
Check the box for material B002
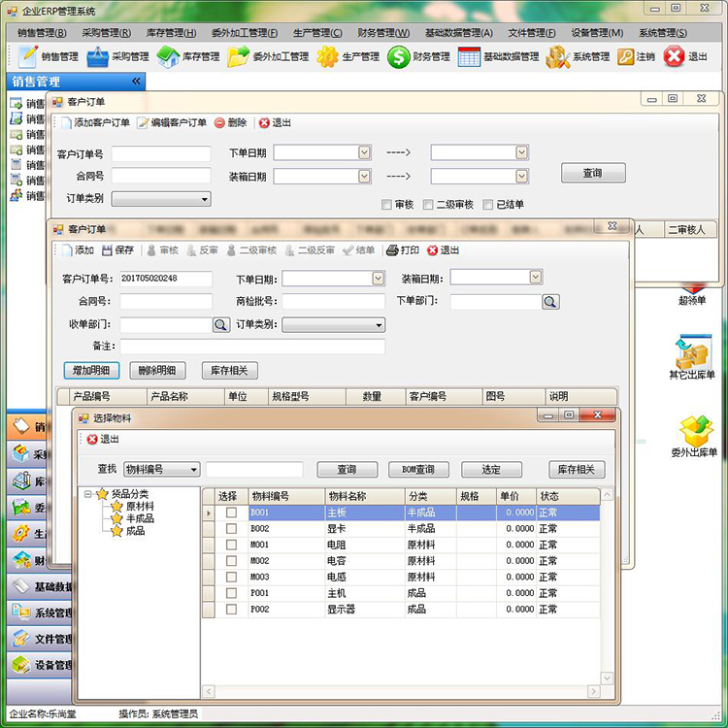tap(231, 528)
